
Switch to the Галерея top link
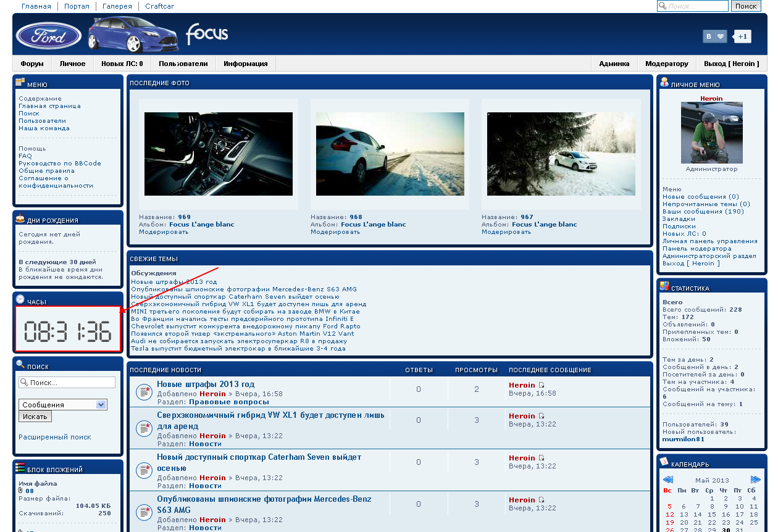117,6
